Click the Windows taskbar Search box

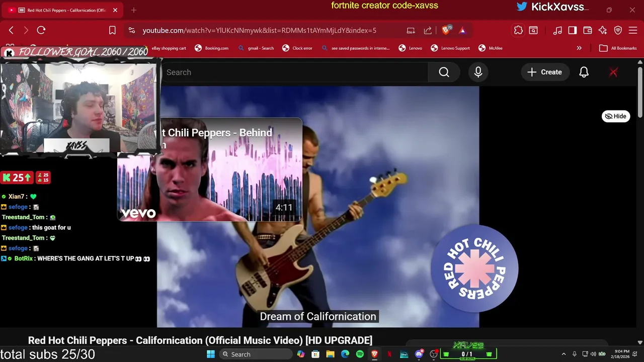[256, 354]
